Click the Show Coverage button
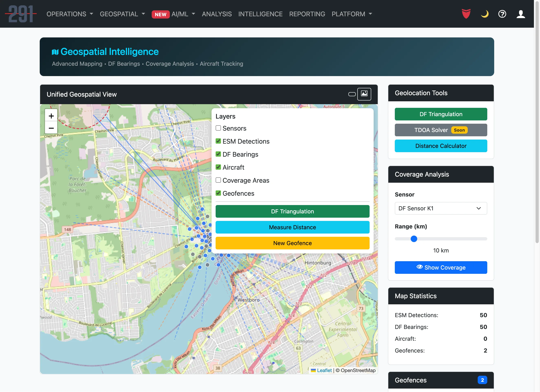The image size is (540, 392). [x=441, y=267]
